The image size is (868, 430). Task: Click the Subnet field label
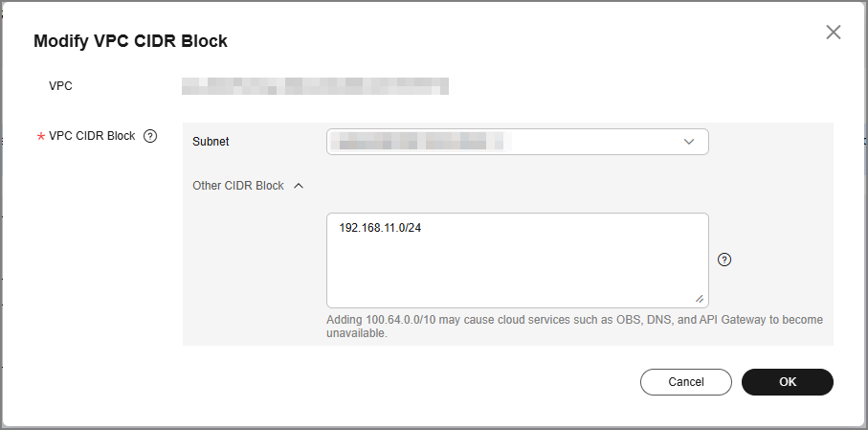[211, 142]
